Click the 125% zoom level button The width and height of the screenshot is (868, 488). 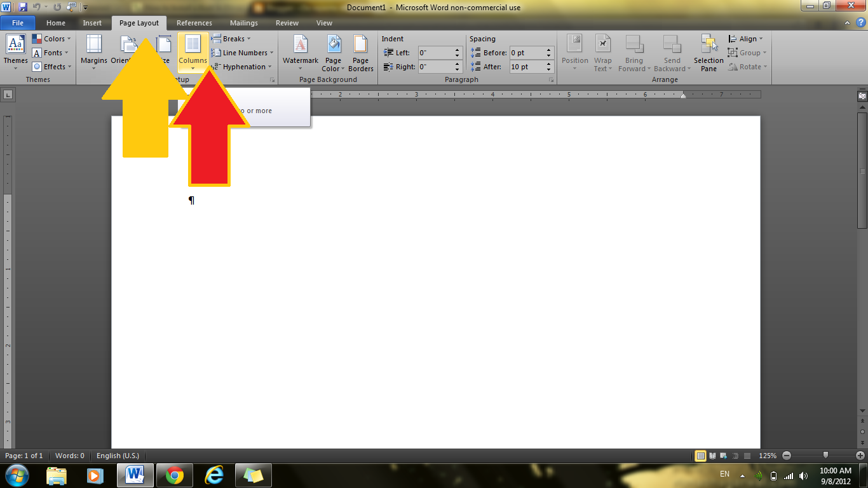coord(768,456)
